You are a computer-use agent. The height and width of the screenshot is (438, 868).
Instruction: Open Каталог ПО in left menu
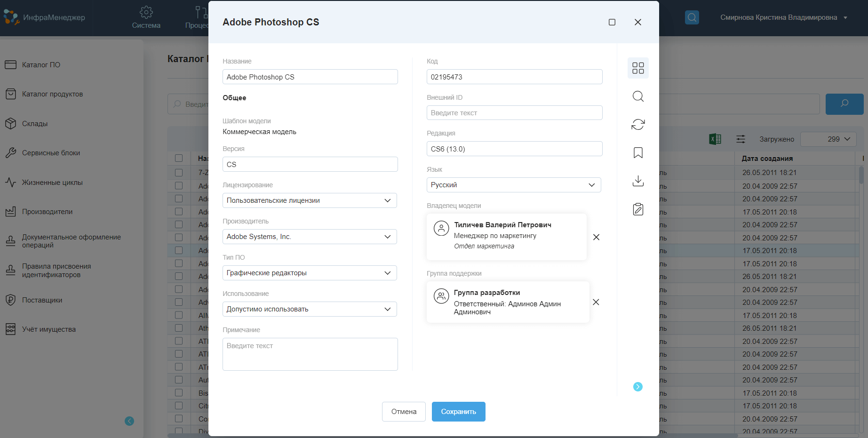pos(41,65)
